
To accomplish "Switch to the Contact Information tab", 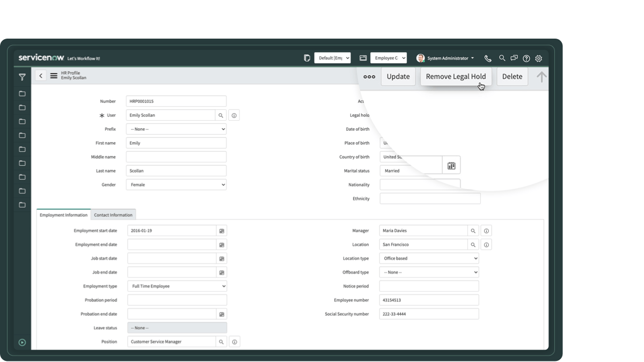I will pos(113,214).
